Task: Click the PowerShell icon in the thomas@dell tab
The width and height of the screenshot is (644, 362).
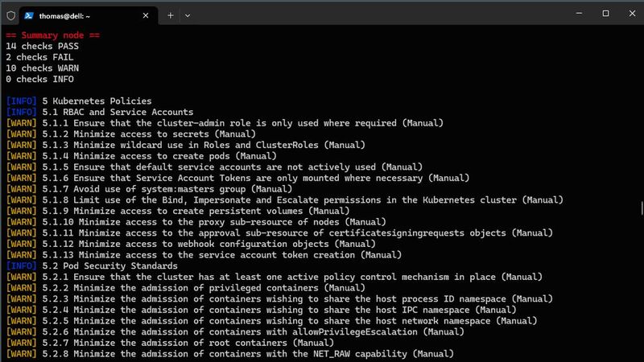Action: 29,15
